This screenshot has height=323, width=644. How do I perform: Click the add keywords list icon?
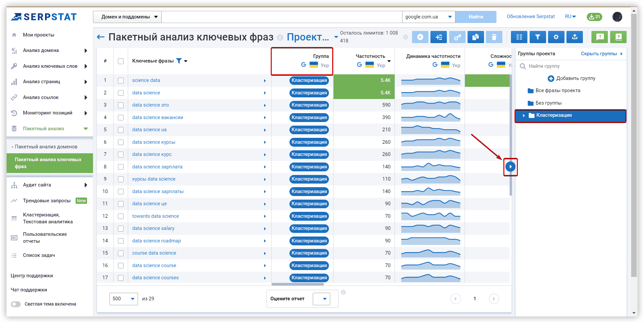click(439, 37)
